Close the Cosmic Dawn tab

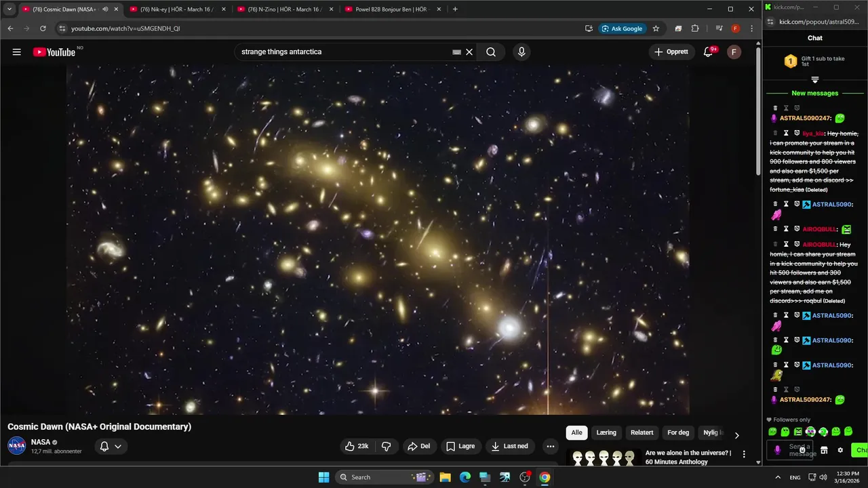116,9
